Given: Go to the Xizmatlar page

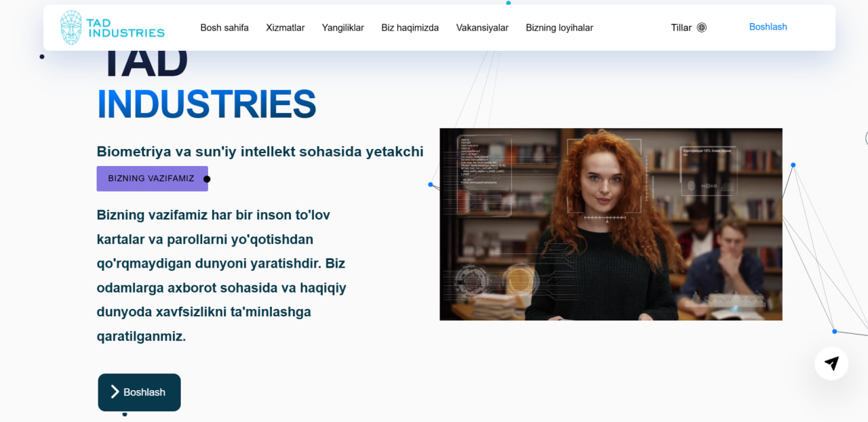Looking at the screenshot, I should point(285,28).
